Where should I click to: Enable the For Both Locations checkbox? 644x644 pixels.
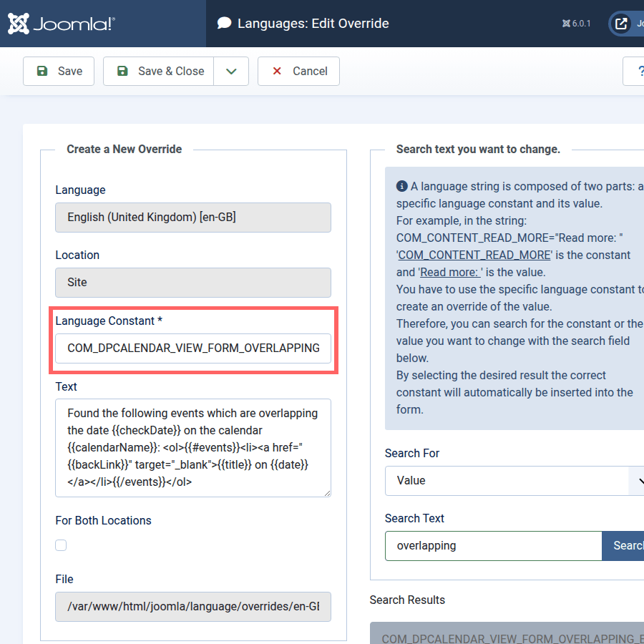point(61,545)
